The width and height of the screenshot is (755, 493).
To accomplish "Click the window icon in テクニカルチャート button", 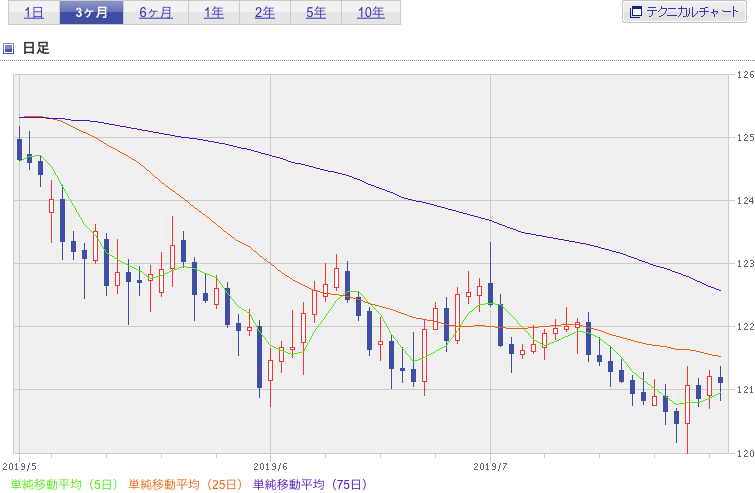I will coord(636,12).
